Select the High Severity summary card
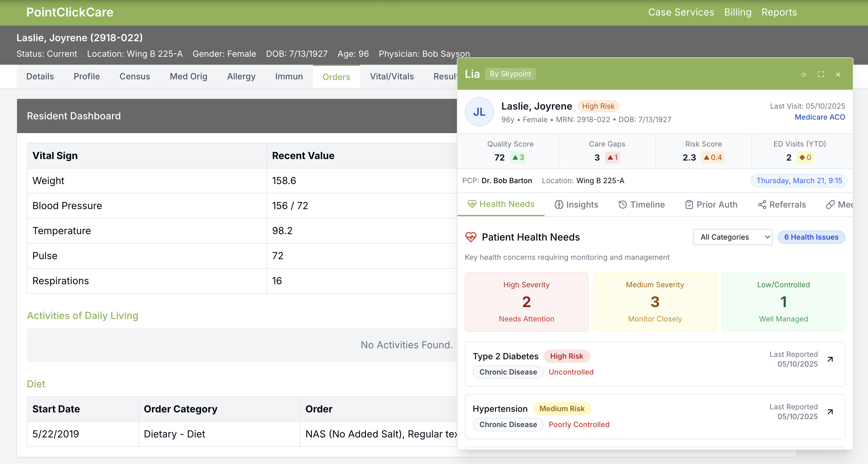 click(x=526, y=302)
